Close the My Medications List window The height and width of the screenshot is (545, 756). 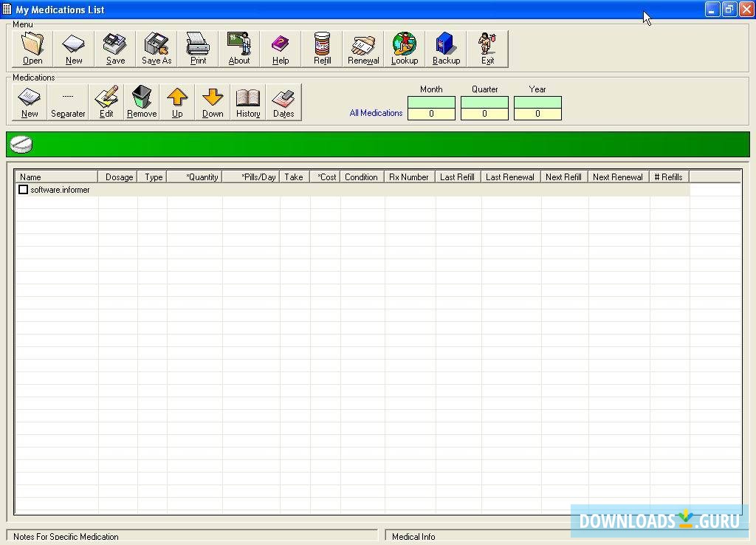(746, 10)
